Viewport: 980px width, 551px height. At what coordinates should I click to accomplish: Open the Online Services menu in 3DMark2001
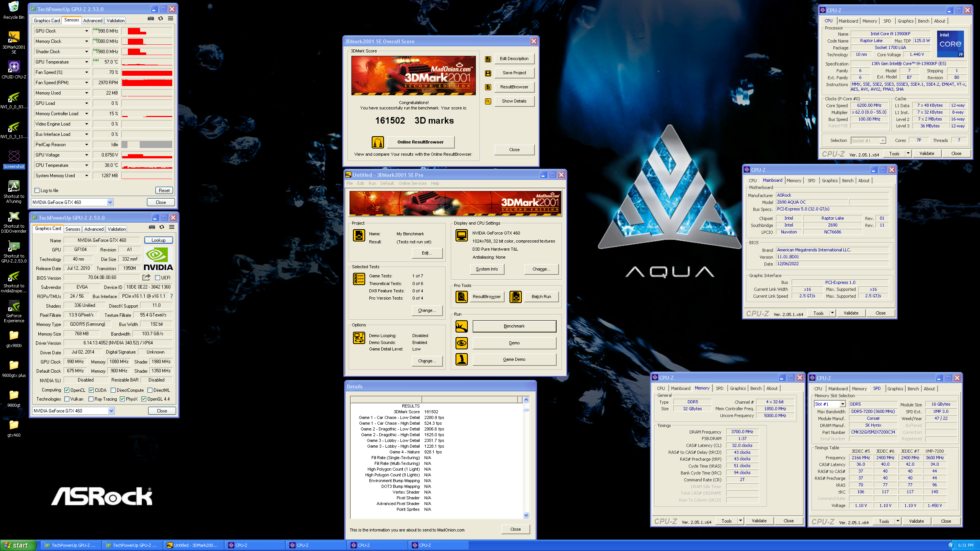412,183
